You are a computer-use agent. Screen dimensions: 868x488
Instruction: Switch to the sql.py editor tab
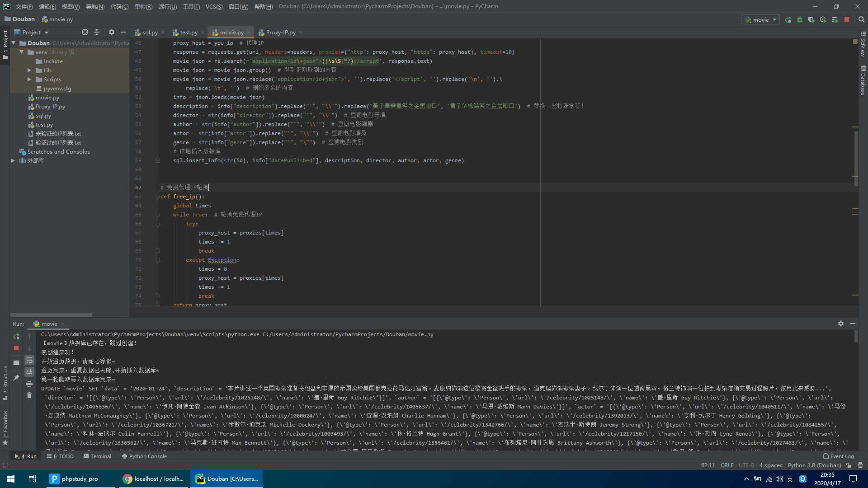[150, 33]
